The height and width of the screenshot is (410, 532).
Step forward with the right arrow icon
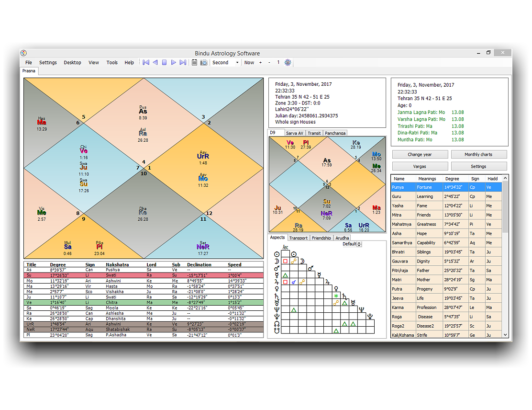(x=173, y=62)
